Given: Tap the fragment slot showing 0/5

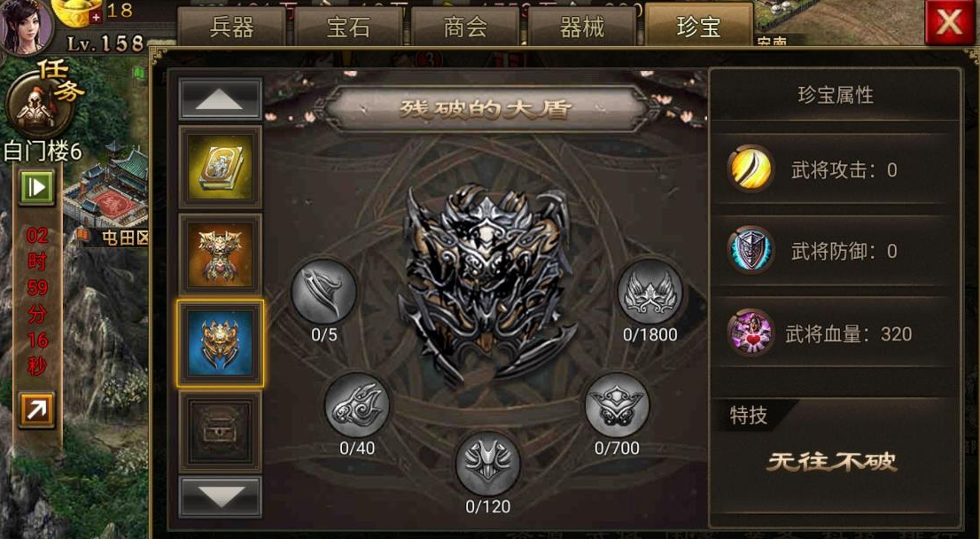Looking at the screenshot, I should (x=323, y=292).
